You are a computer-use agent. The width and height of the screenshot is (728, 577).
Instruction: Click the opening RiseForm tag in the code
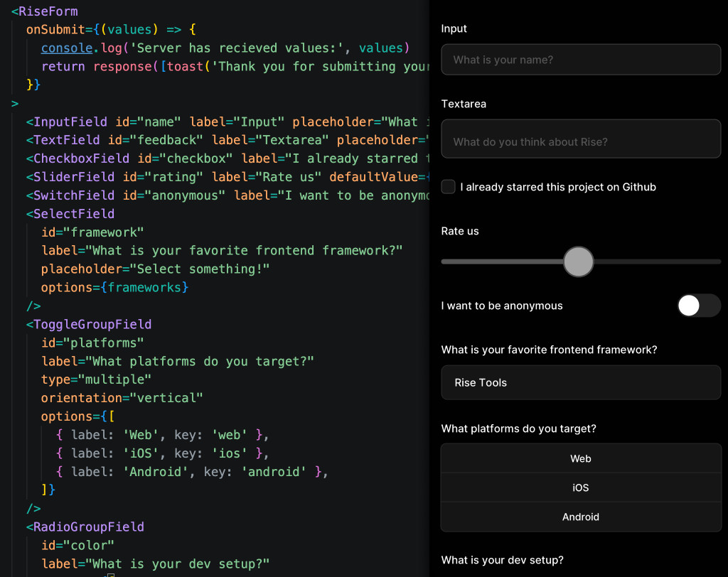48,11
